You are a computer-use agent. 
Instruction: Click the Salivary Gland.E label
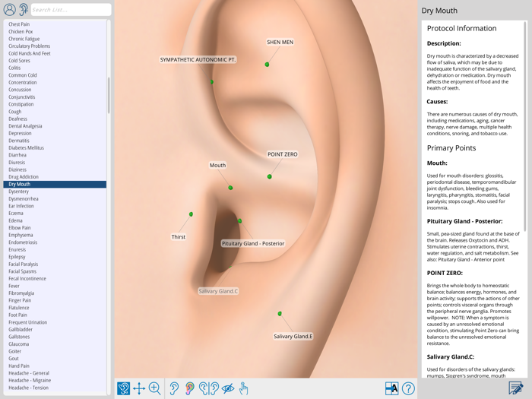[293, 336]
